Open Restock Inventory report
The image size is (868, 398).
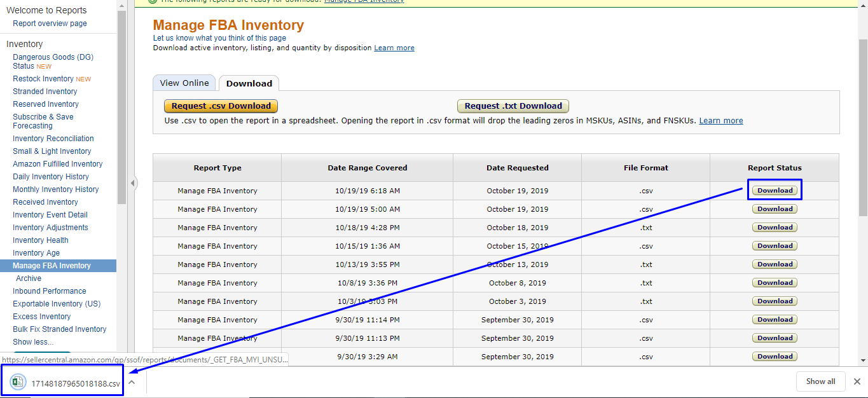click(x=43, y=79)
